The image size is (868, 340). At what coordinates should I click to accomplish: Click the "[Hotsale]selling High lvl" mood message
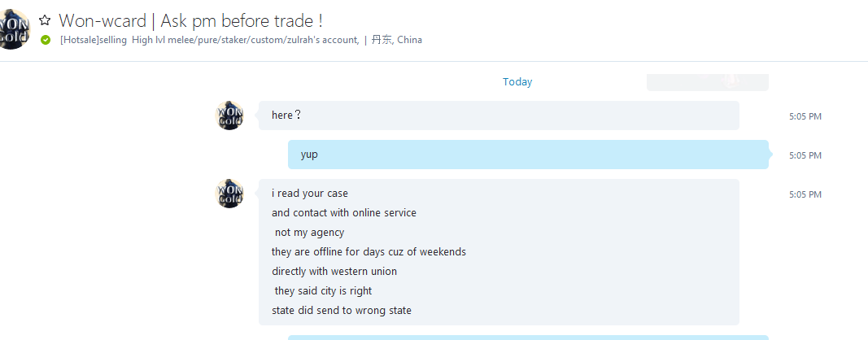[x=210, y=40]
